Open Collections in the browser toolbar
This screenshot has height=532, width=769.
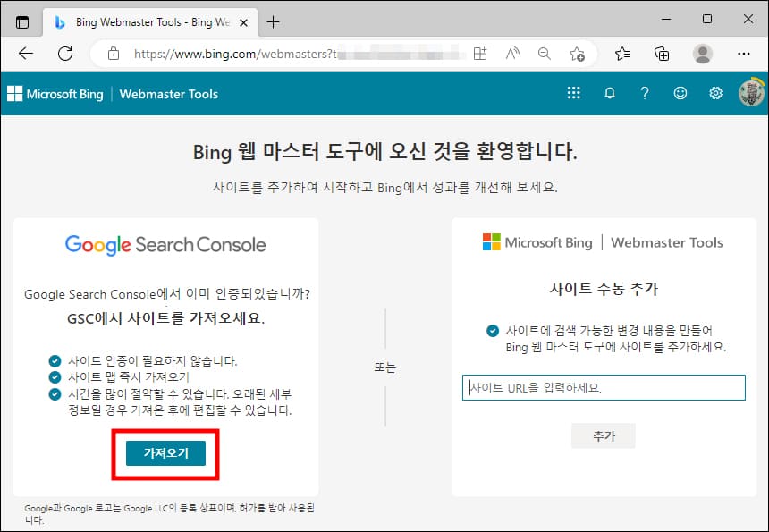662,54
